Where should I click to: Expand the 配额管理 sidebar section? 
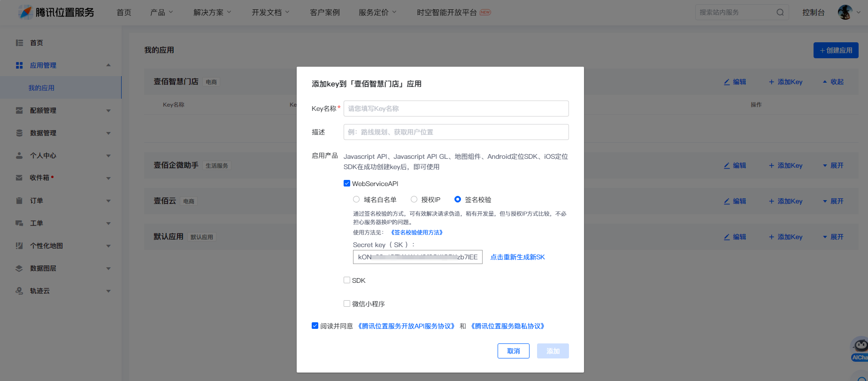click(108, 110)
